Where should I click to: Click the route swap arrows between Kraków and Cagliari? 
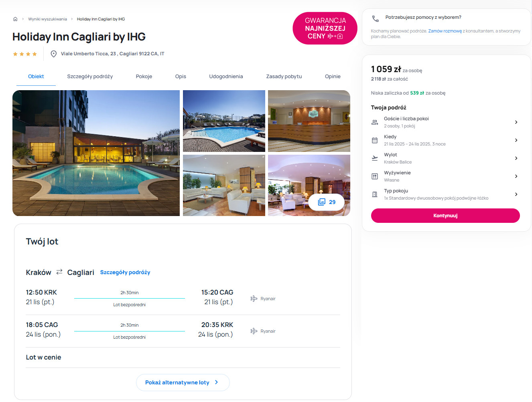coord(59,272)
